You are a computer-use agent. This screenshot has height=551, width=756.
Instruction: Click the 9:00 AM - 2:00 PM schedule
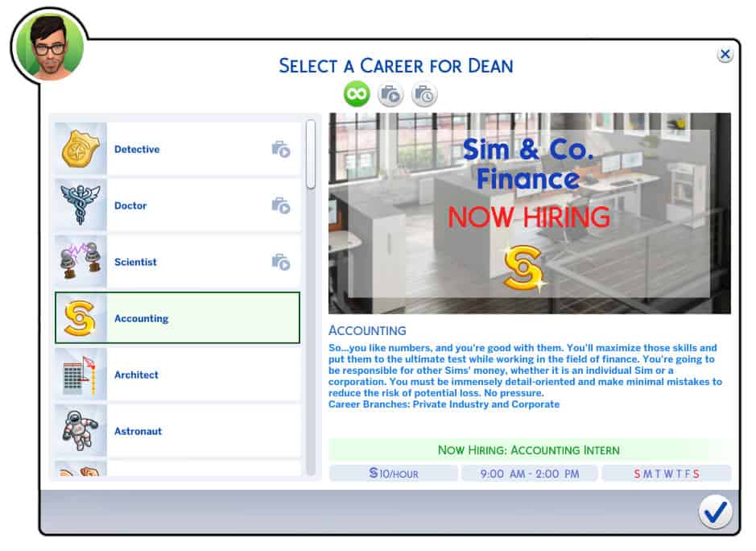529,474
